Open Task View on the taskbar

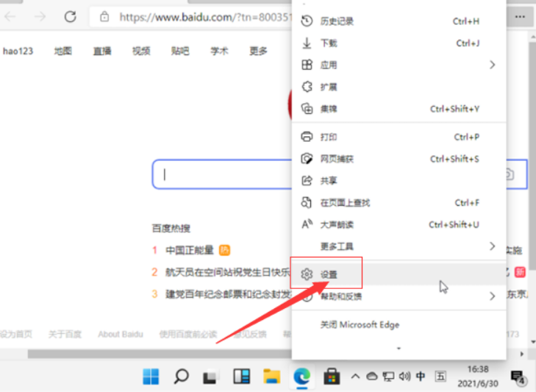211,377
